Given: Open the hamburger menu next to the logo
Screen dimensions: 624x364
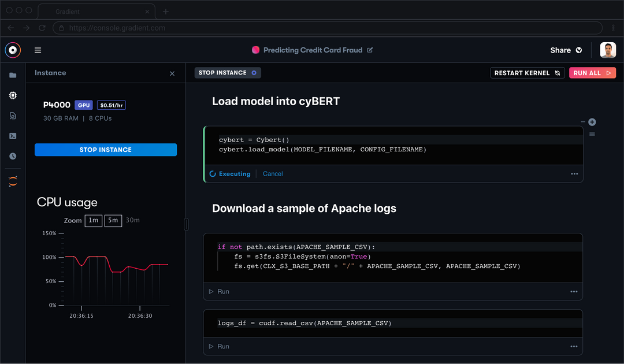Looking at the screenshot, I should 38,50.
